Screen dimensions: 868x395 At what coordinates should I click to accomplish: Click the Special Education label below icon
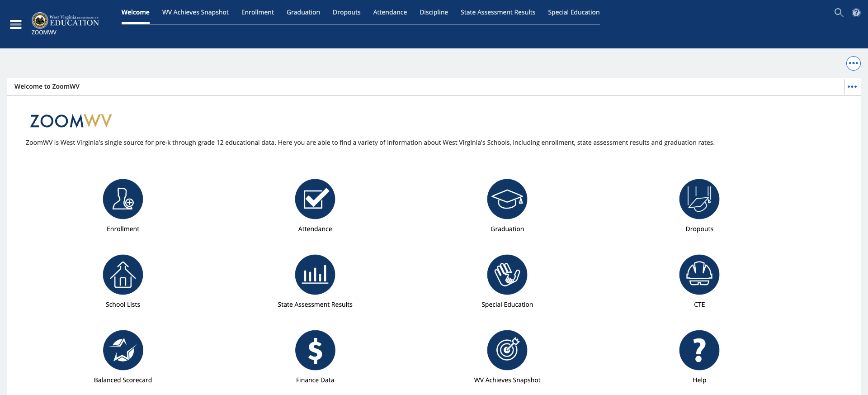[x=507, y=305]
